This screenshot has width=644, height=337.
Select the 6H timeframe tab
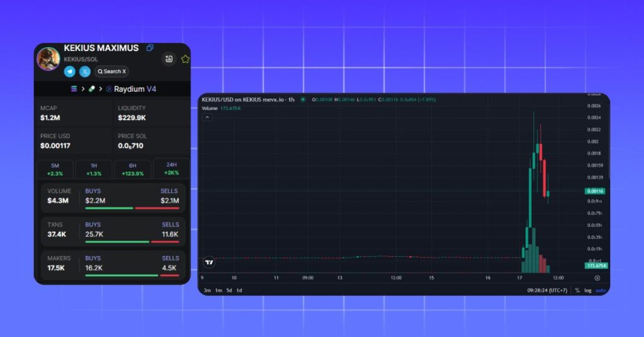133,170
